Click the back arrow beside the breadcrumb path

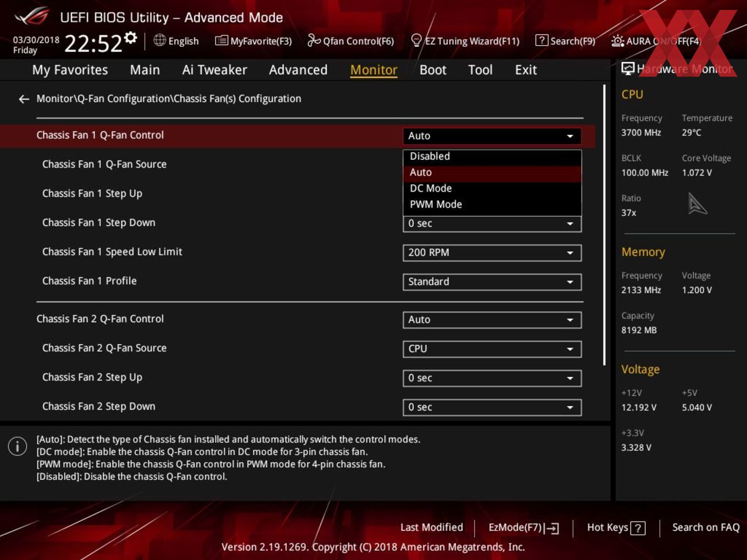pyautogui.click(x=24, y=99)
